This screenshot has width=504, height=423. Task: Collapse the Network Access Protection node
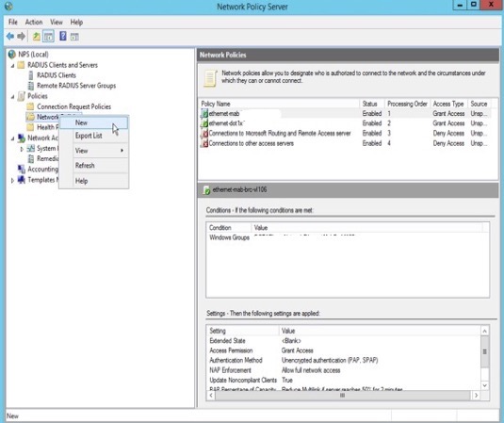pos(12,138)
